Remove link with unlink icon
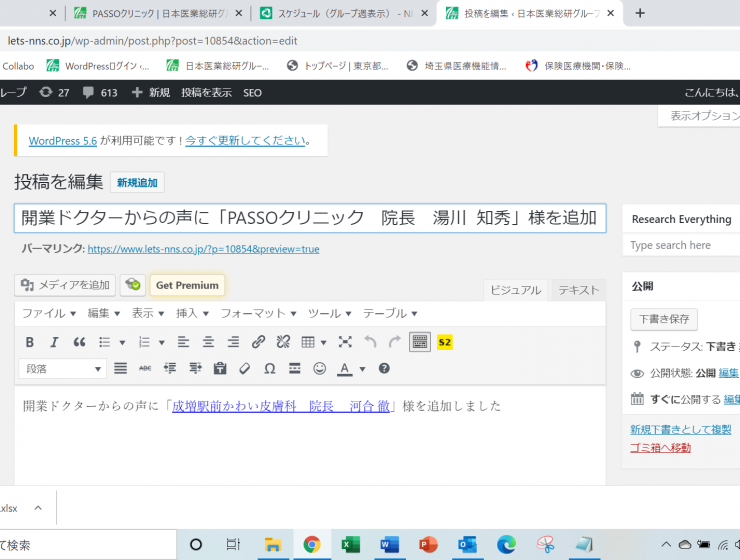Viewport: 740px width, 560px height. (x=283, y=342)
